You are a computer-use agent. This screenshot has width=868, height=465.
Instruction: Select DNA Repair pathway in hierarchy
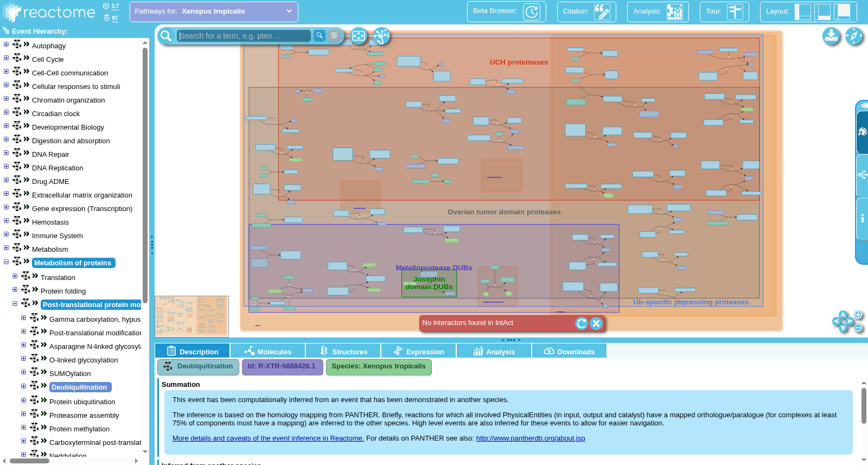click(50, 155)
